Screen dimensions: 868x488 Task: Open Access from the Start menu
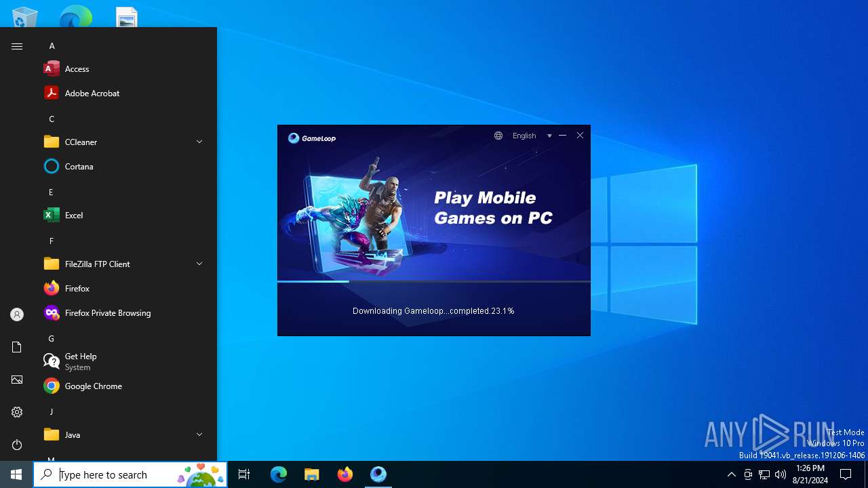[x=122, y=68]
